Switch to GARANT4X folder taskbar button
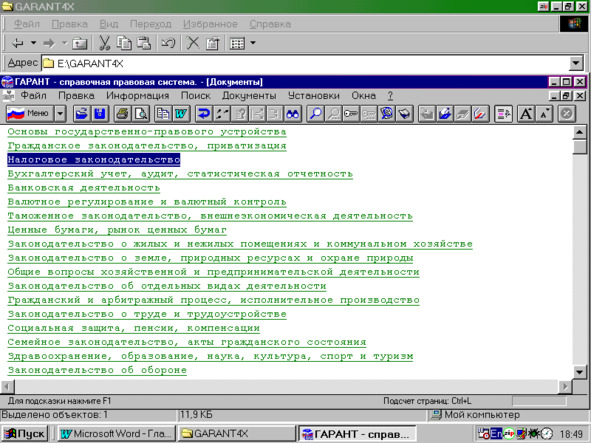This screenshot has width=591, height=443. pos(236,434)
